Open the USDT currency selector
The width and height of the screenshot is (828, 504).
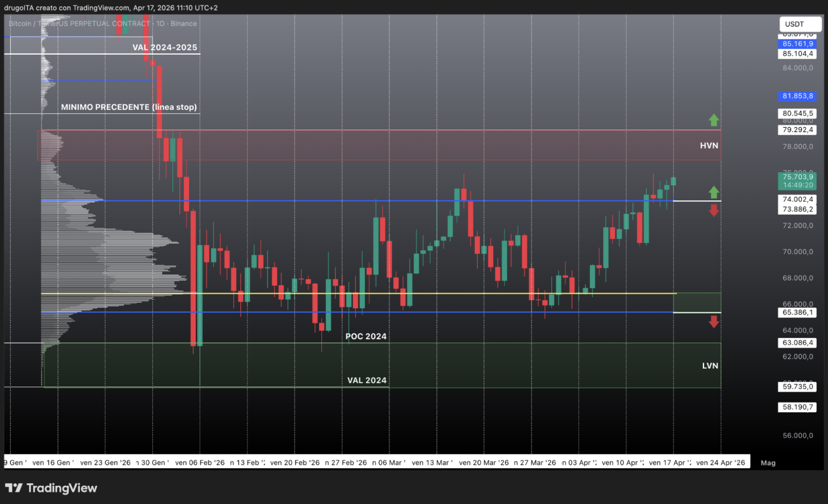(x=800, y=24)
